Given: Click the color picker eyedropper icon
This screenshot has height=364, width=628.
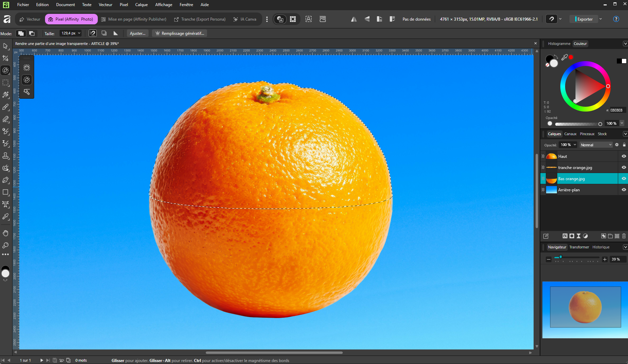Looking at the screenshot, I should click(564, 57).
